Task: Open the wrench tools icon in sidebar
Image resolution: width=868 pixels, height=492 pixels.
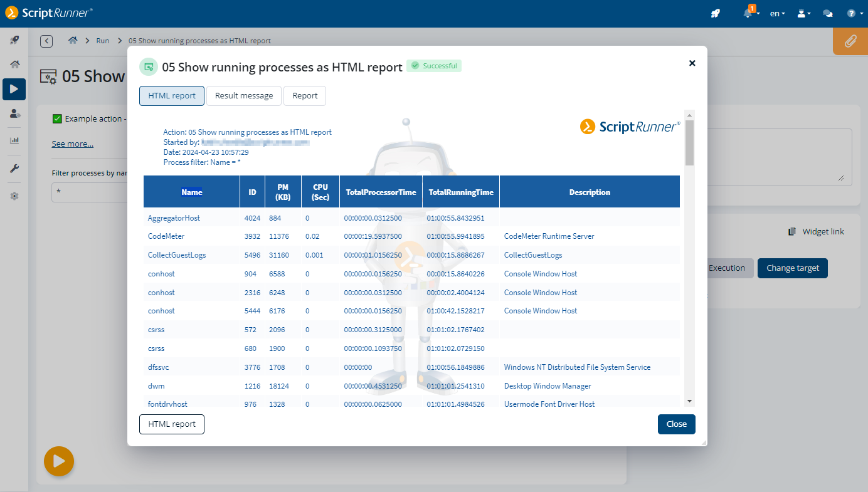Action: [x=14, y=169]
